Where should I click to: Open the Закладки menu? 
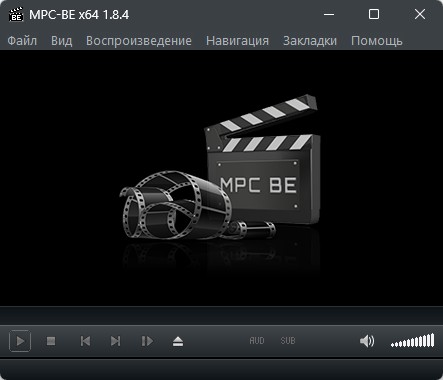310,41
